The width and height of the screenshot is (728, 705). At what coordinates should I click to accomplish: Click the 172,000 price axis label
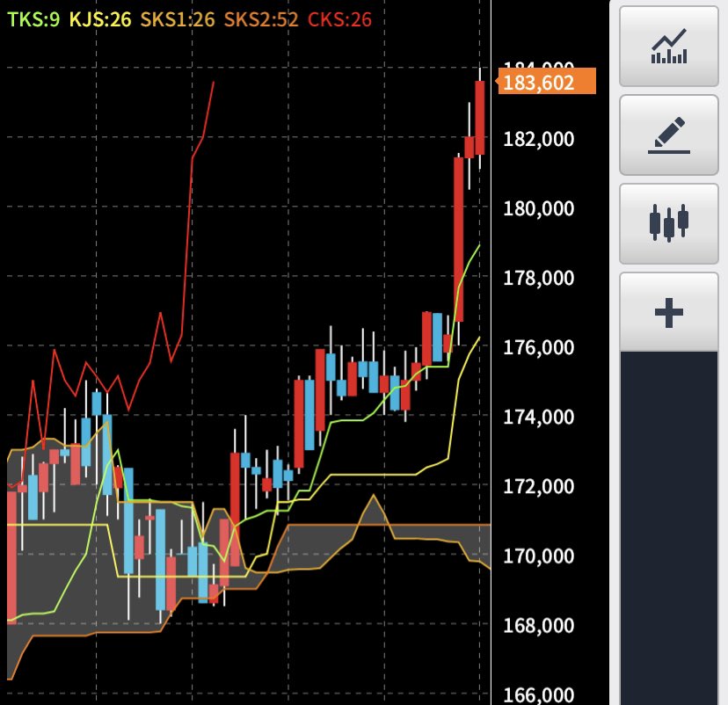pyautogui.click(x=539, y=486)
